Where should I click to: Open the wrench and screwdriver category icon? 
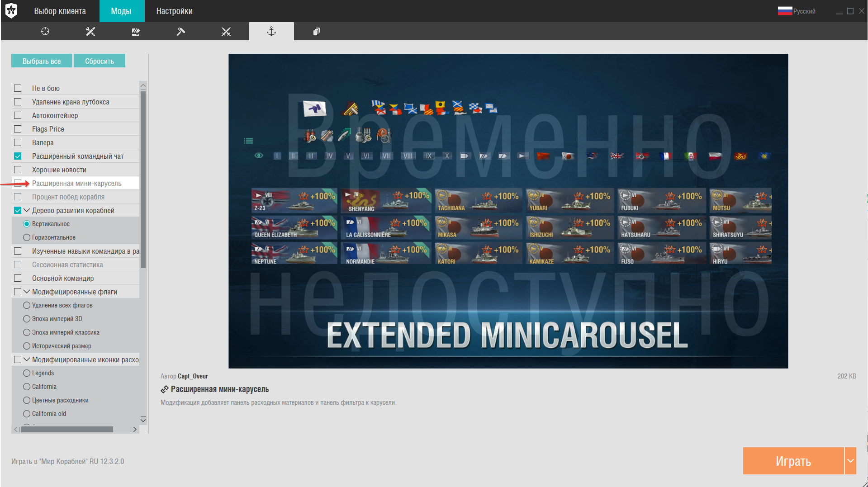tap(90, 31)
